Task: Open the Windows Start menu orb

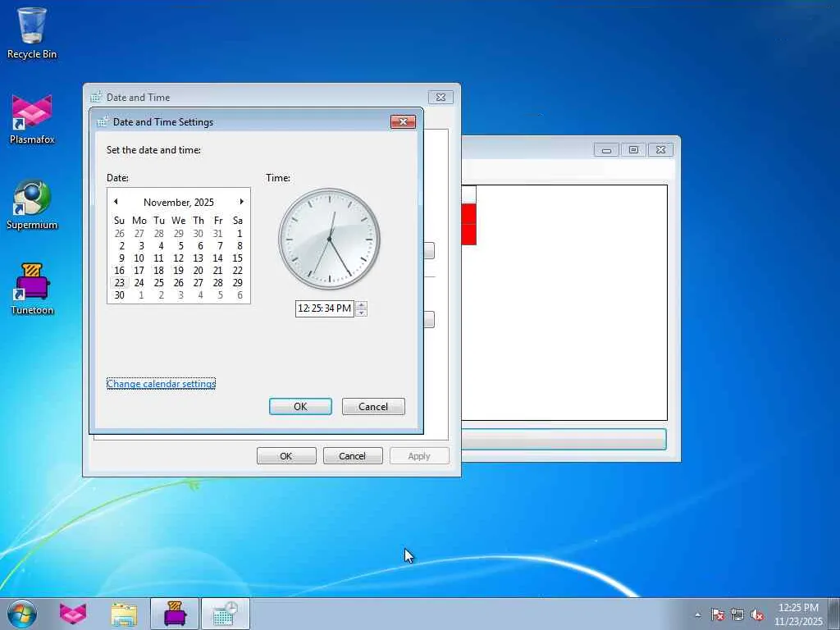Action: [22, 614]
